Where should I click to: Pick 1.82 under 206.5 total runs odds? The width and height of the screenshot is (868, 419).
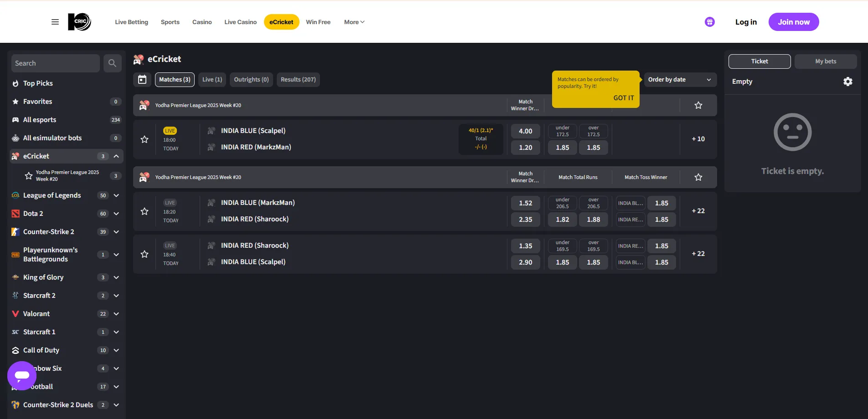563,220
